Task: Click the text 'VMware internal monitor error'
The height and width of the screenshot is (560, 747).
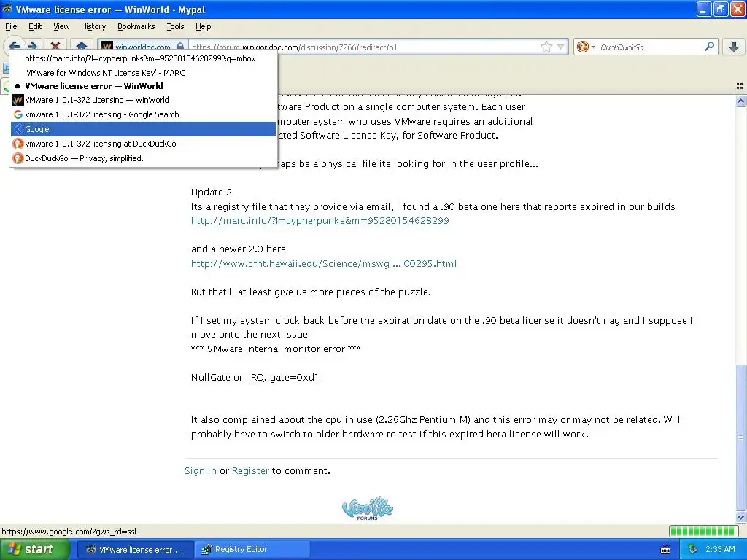Action: click(x=276, y=349)
